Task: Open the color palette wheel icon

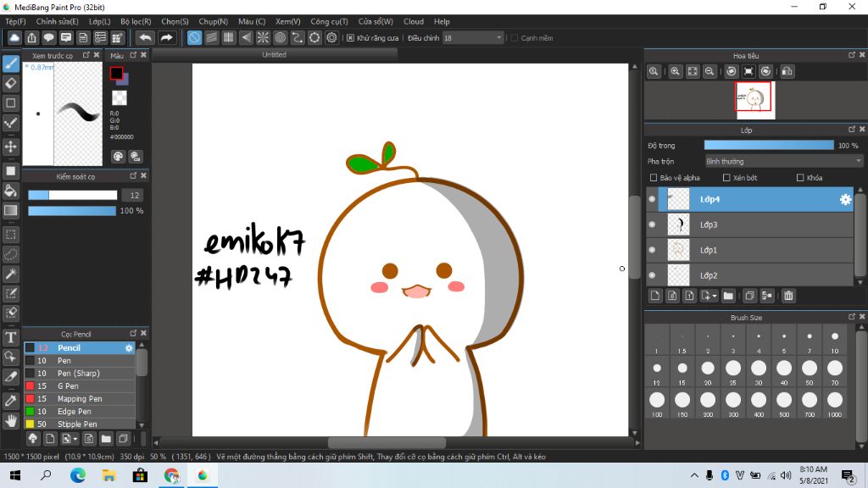Action: [118, 157]
